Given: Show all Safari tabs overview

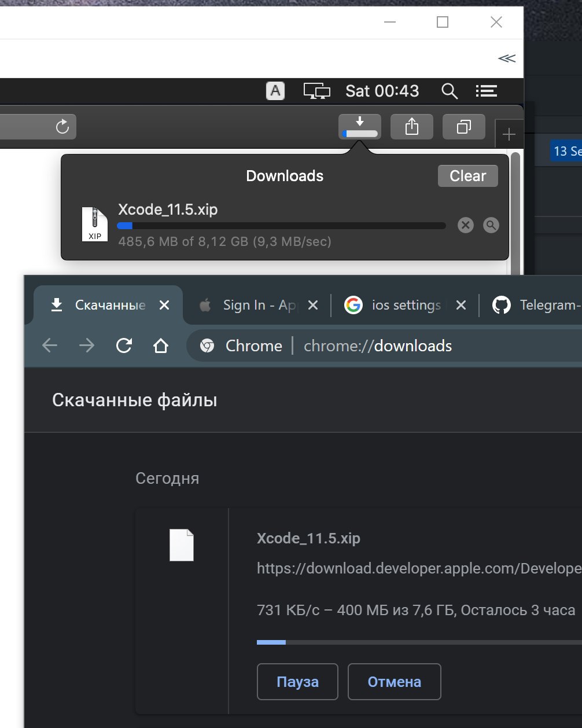Looking at the screenshot, I should (x=463, y=126).
